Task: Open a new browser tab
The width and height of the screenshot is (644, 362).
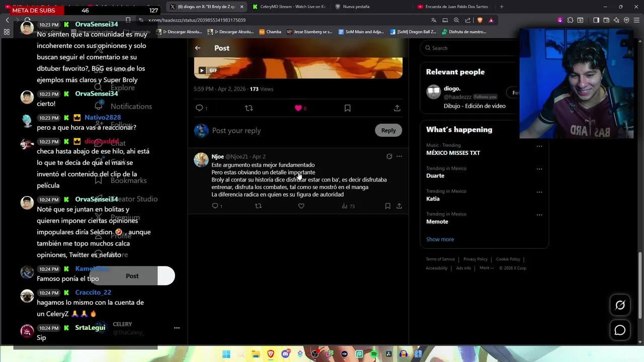Action: tap(502, 7)
